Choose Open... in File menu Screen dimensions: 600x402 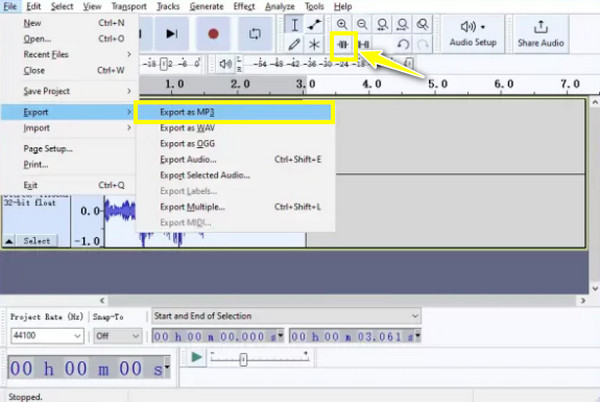[69, 39]
